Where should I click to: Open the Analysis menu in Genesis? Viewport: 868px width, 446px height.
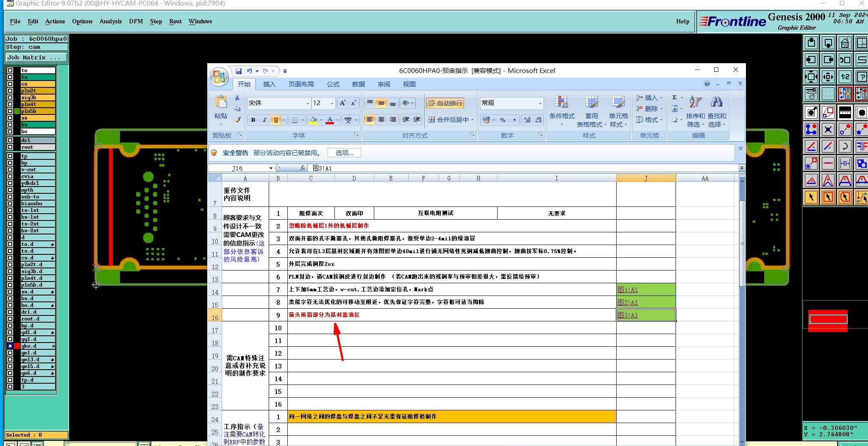click(x=111, y=21)
